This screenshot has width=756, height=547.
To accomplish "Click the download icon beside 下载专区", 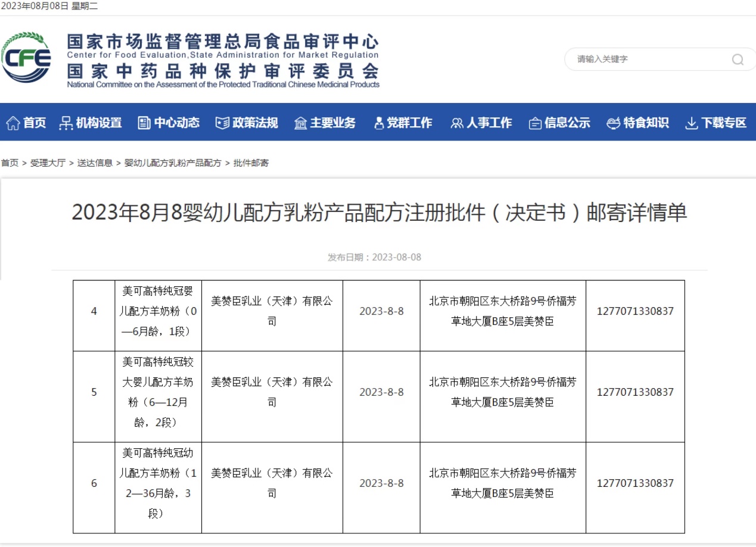I will point(691,123).
